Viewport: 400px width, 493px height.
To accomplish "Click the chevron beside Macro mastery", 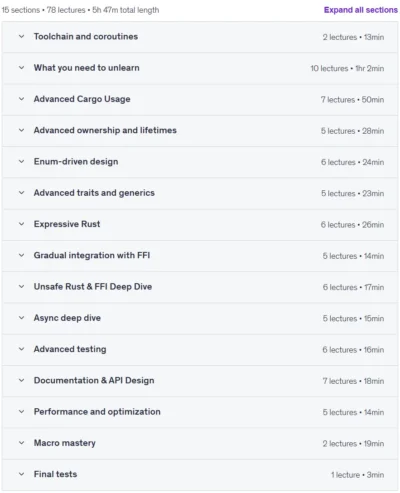I will pos(22,443).
